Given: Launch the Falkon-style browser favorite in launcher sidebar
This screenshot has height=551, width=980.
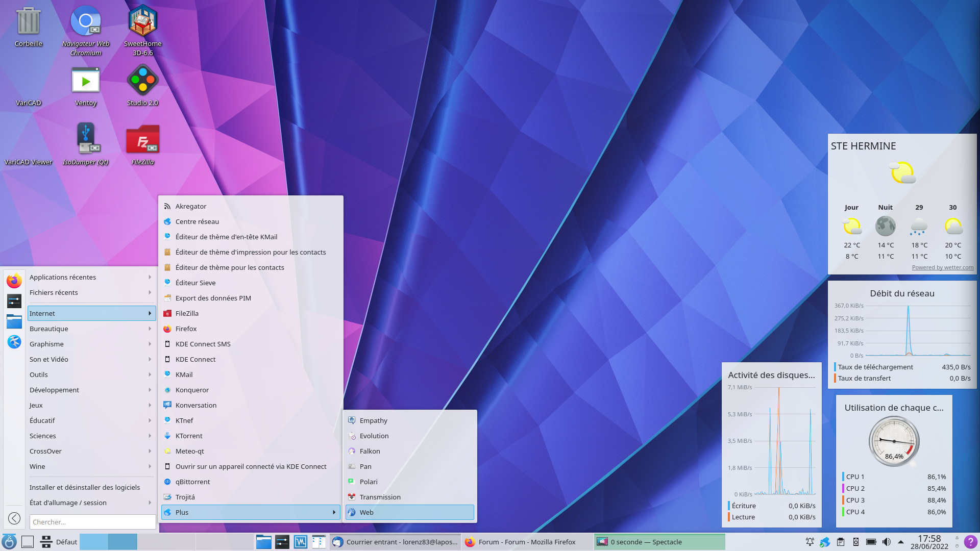Looking at the screenshot, I should pyautogui.click(x=14, y=342).
